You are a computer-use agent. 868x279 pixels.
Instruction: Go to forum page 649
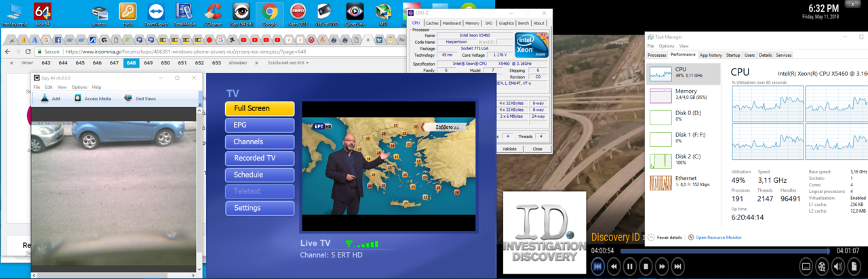(149, 63)
